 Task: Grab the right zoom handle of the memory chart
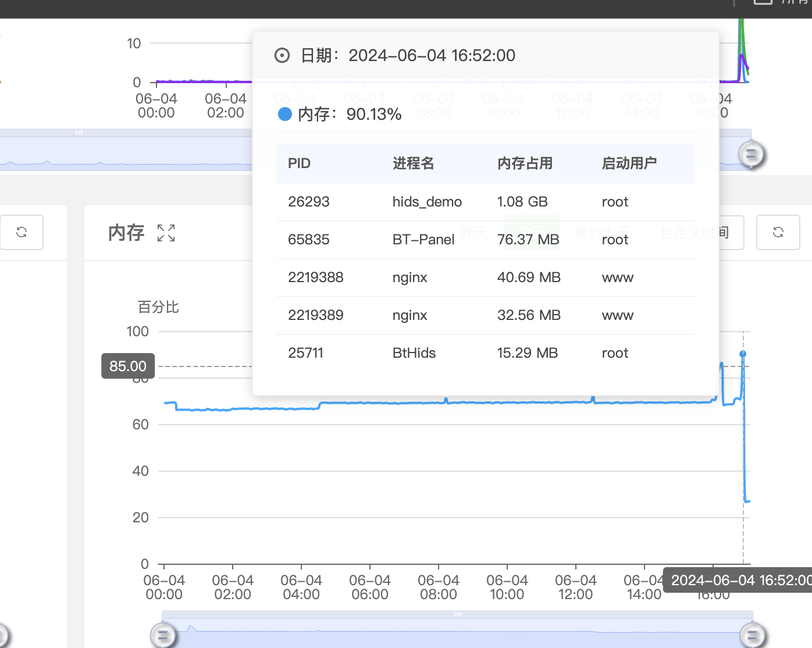tap(752, 635)
